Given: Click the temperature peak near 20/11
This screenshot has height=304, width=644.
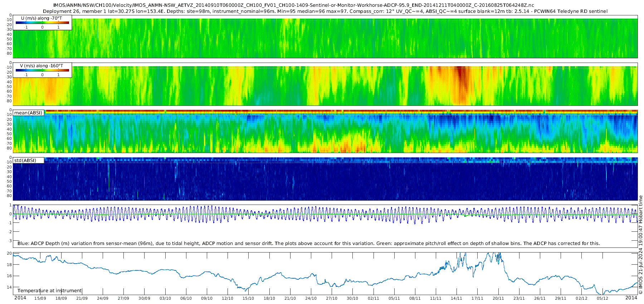Looking at the screenshot, I should pyautogui.click(x=497, y=255).
